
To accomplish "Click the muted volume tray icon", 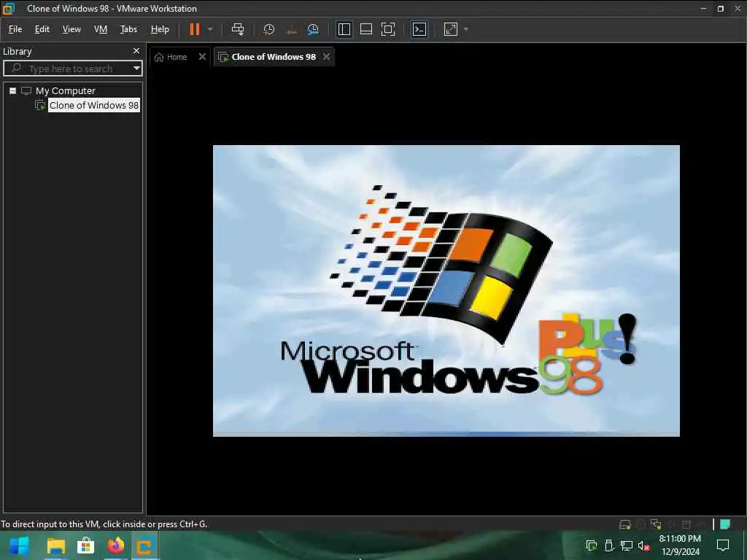I will 643,545.
